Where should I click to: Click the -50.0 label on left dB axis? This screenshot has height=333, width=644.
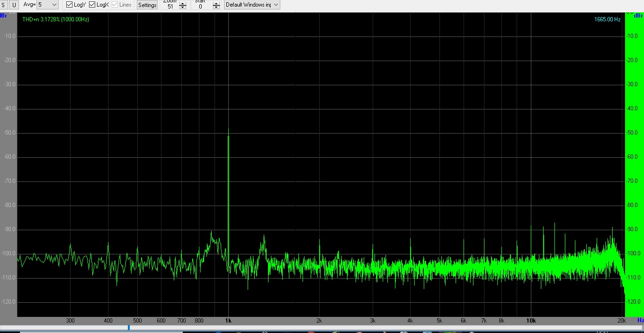(x=10, y=133)
